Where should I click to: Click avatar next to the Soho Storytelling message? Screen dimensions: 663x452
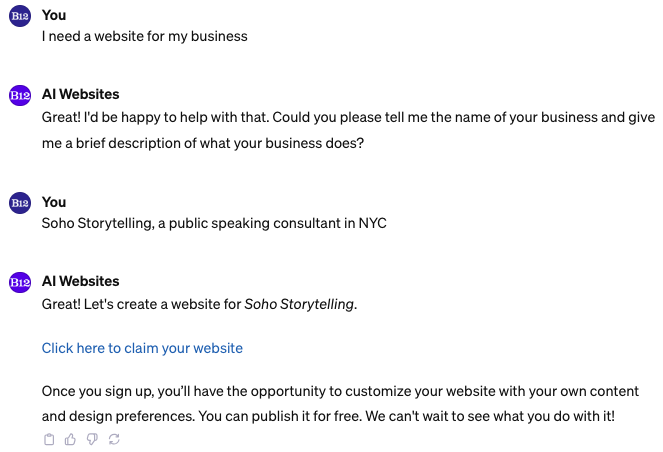tap(20, 203)
